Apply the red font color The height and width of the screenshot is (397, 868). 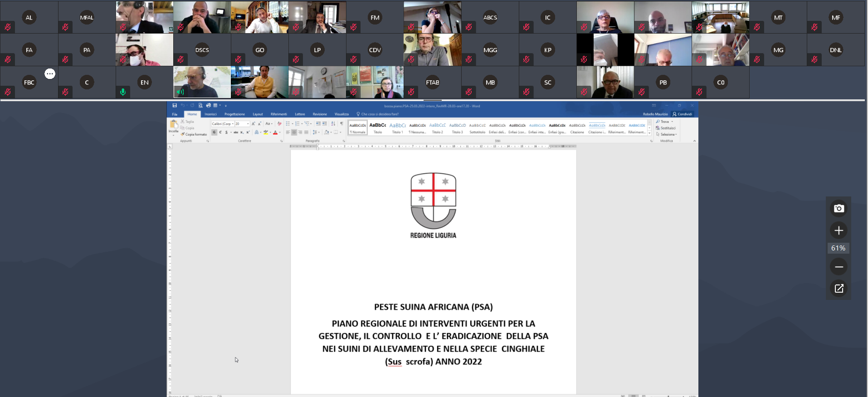[x=275, y=132]
